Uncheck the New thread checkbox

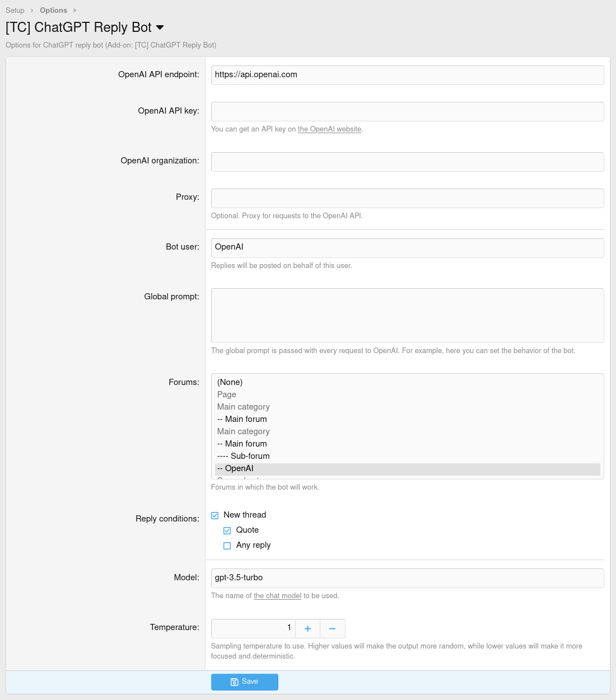215,515
